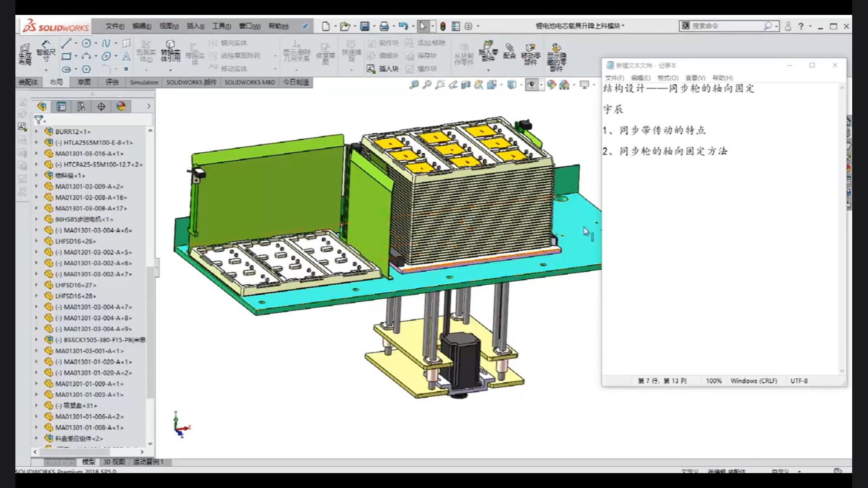Open the SOLIDWORKS MBD tab
868x488 pixels.
coord(250,82)
